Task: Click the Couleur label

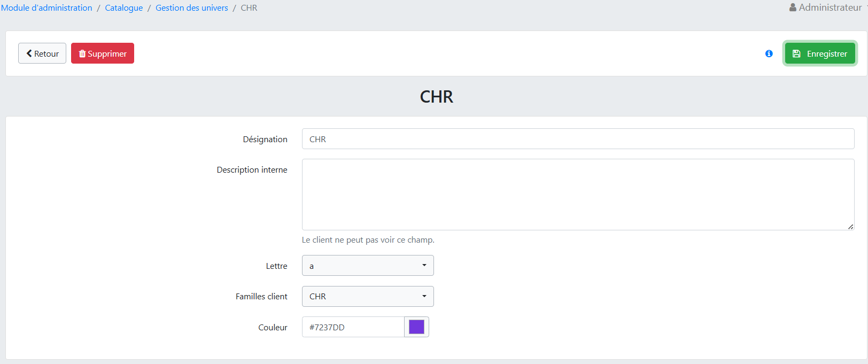Action: [273, 328]
